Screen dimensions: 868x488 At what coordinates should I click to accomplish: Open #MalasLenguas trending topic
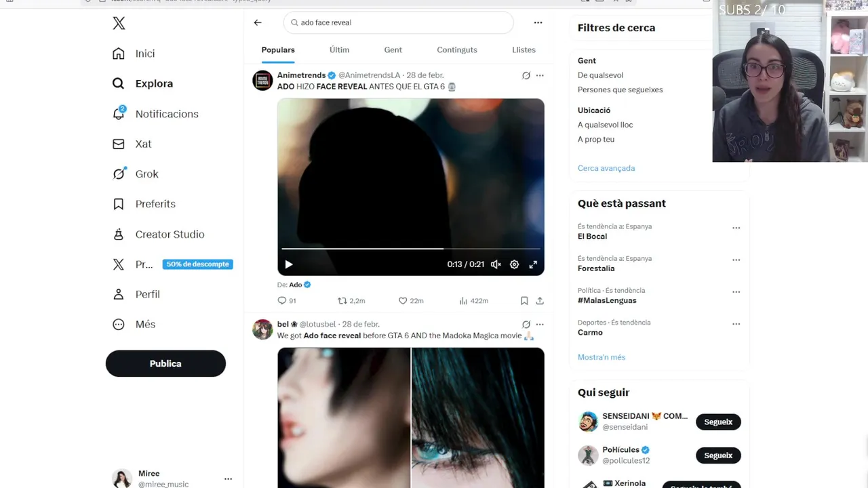click(607, 300)
